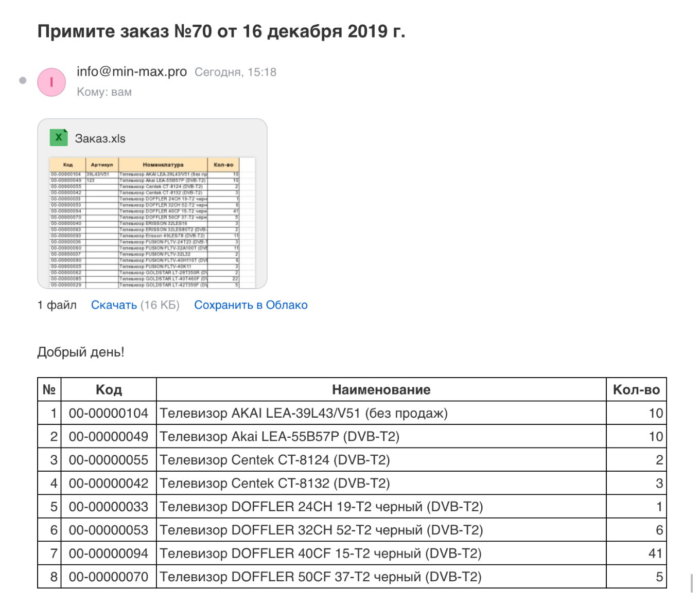Click Телевизор DOFFLER 24CH 19-T2 name cell
The height and width of the screenshot is (607, 700).
tap(381, 507)
